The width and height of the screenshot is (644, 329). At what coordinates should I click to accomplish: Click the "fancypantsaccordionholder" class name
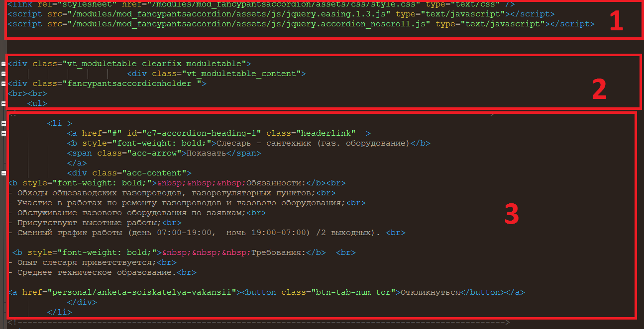click(x=129, y=83)
